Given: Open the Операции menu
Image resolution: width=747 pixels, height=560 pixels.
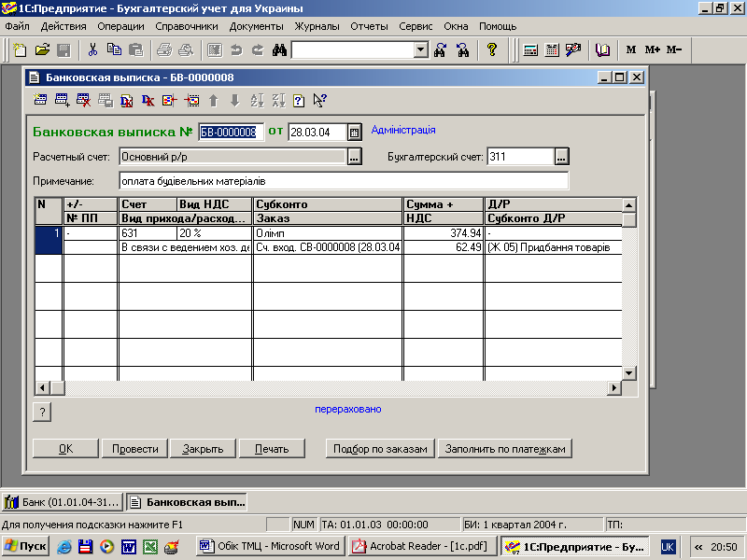Looking at the screenshot, I should (x=120, y=26).
